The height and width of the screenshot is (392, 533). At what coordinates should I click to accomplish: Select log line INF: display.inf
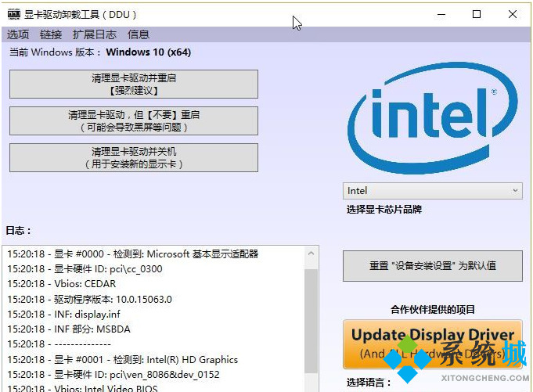[x=64, y=315]
